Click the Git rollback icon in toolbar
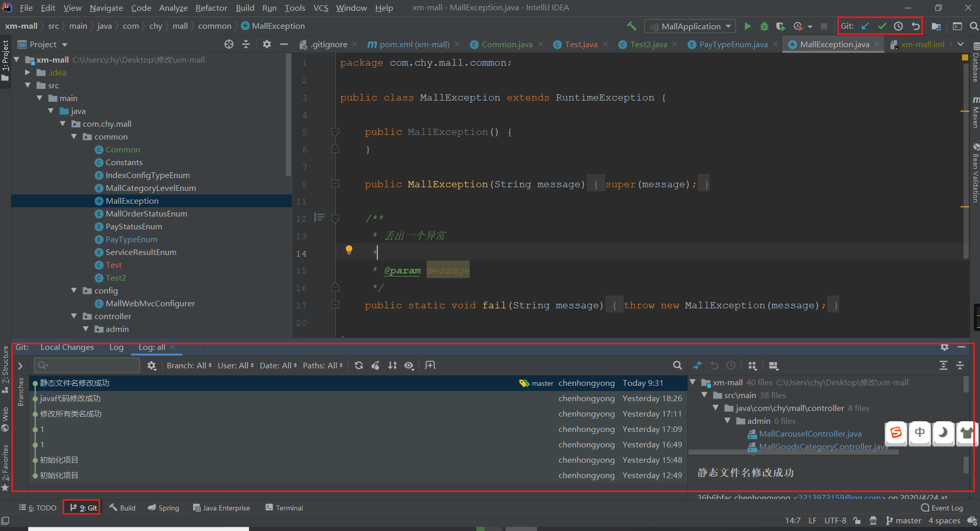Screen dimensions: 980x531 point(915,26)
